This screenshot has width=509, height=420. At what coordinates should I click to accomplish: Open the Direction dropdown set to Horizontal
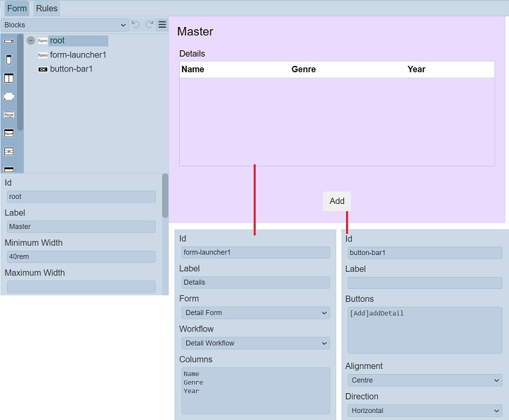click(x=425, y=411)
